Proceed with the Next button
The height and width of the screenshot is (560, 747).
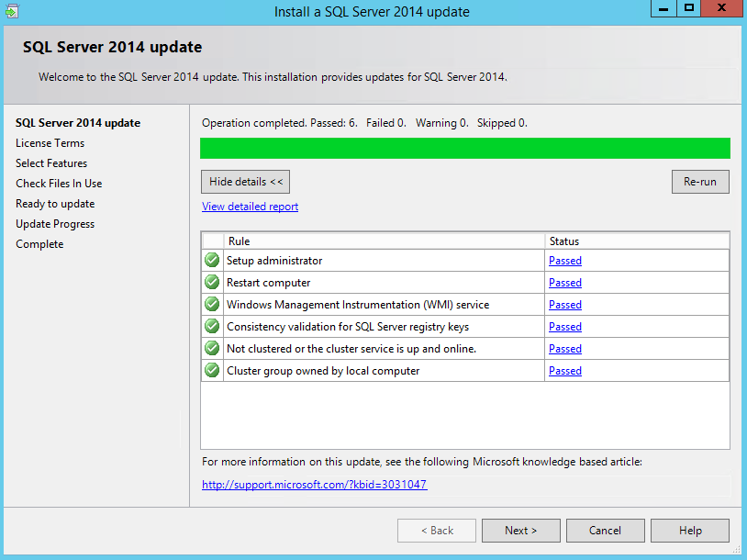[520, 531]
